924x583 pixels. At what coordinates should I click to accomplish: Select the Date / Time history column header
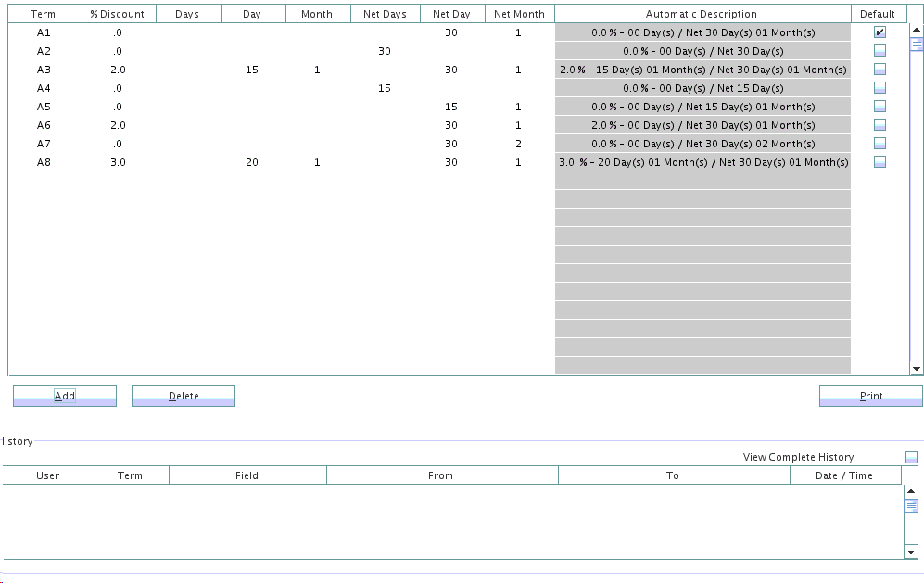tap(844, 475)
